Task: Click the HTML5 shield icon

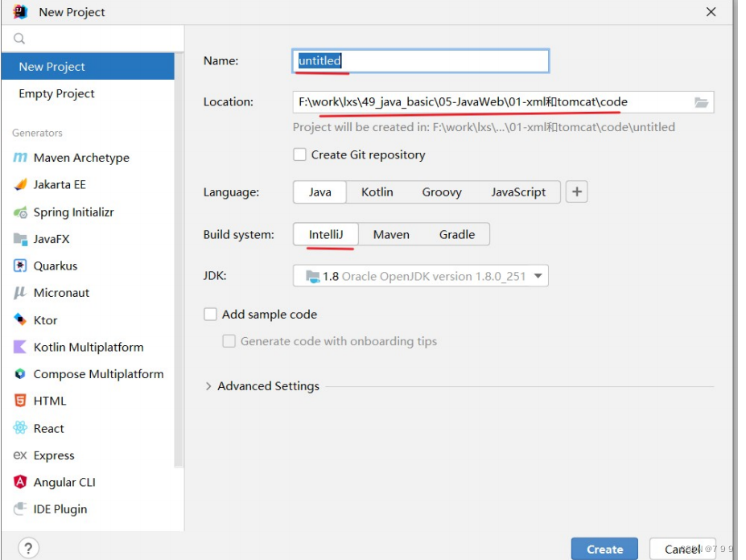Action: (20, 401)
